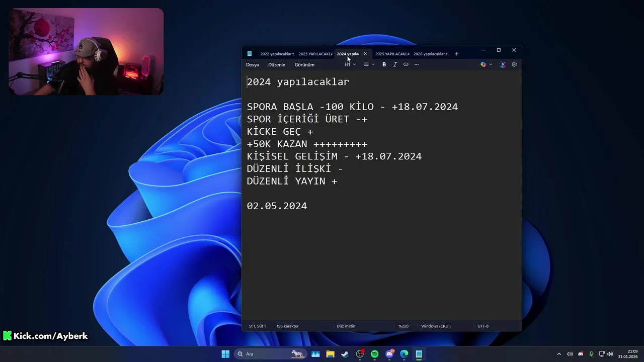Open the photo widget app in taskbar
The width and height of the screenshot is (644, 362).
point(315,354)
